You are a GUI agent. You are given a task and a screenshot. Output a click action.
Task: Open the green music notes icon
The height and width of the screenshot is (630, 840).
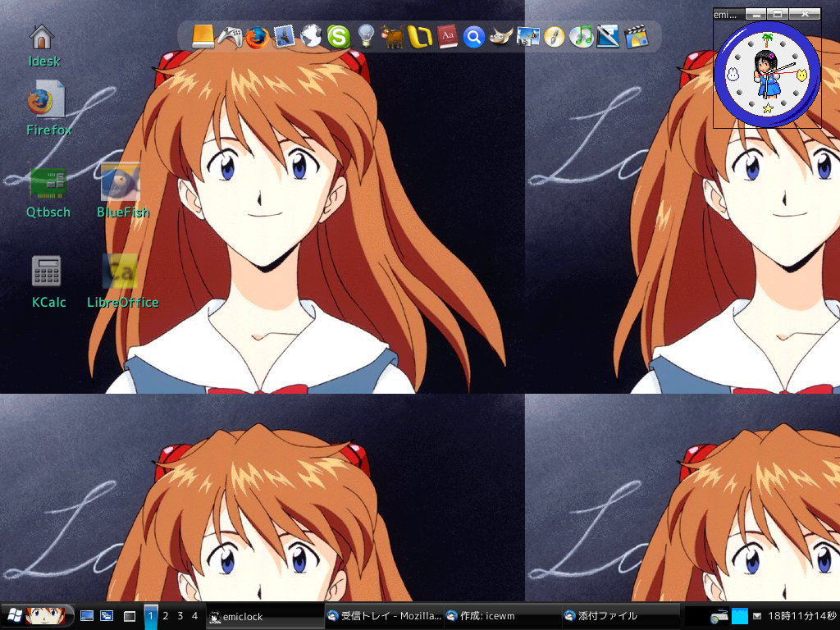point(582,37)
